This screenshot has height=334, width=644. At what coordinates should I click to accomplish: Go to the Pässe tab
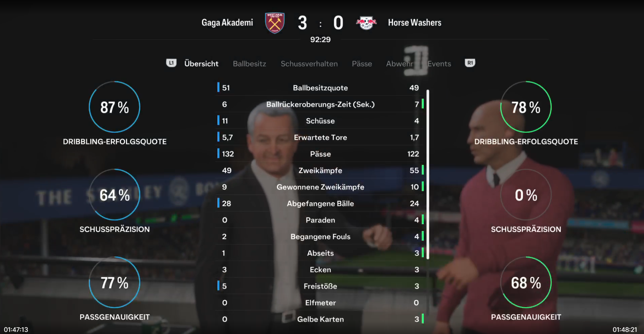362,64
